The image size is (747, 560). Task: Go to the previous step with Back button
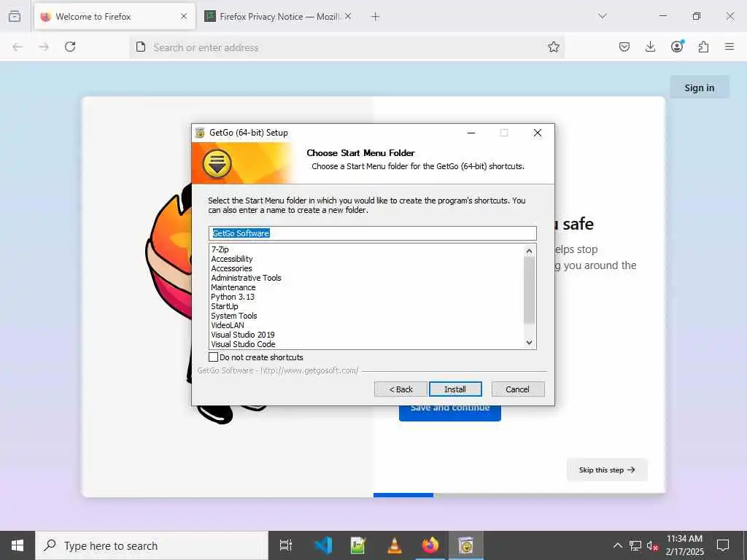point(400,389)
